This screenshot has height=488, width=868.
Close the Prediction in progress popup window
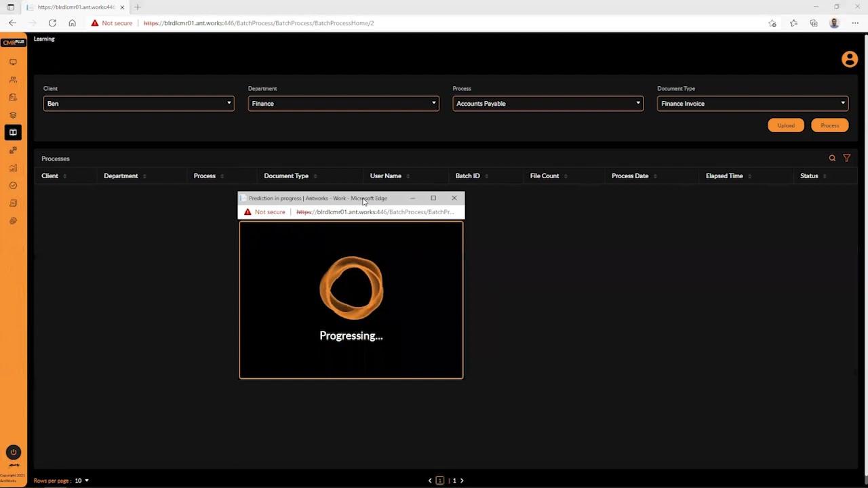(454, 198)
